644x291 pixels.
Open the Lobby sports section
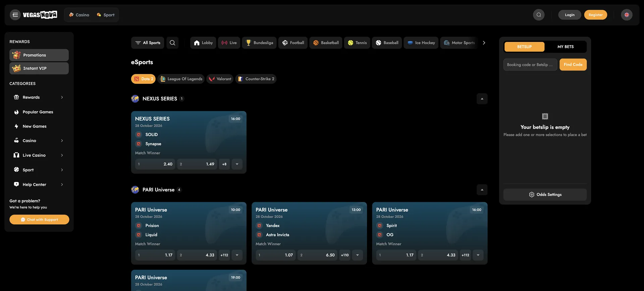pos(203,43)
